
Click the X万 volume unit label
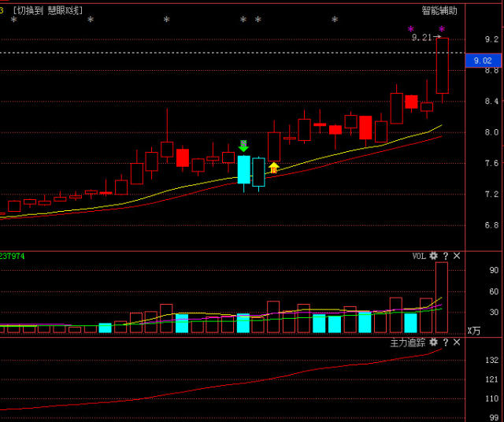(474, 330)
